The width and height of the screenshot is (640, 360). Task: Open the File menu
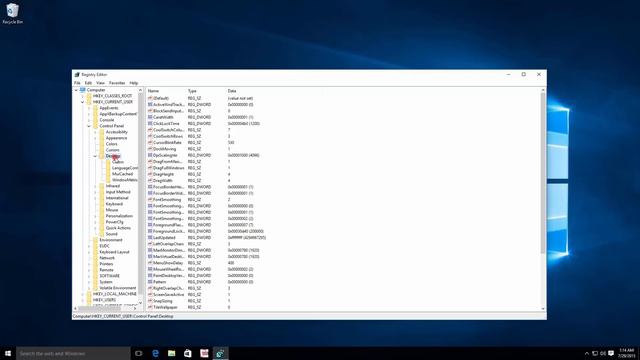(77, 83)
